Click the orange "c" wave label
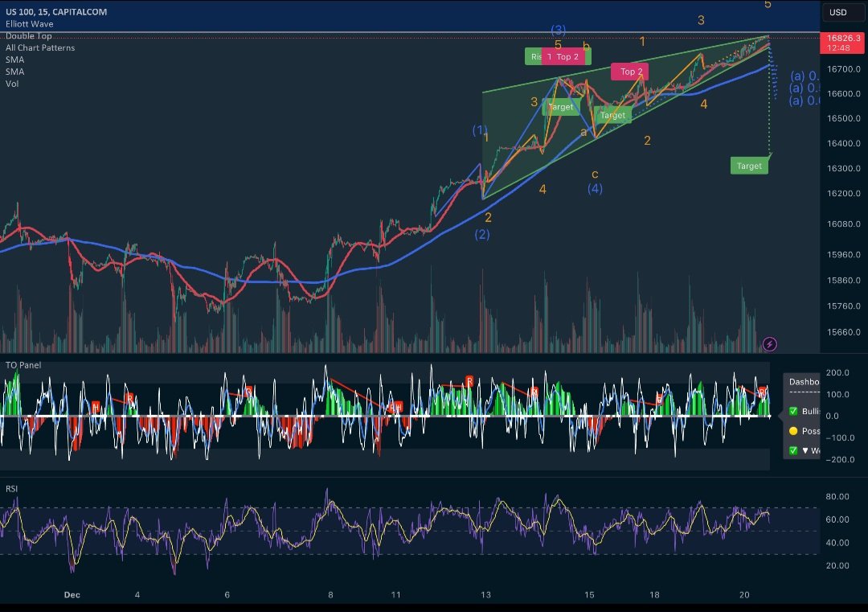Screen dimensions: 868x612 point(595,175)
